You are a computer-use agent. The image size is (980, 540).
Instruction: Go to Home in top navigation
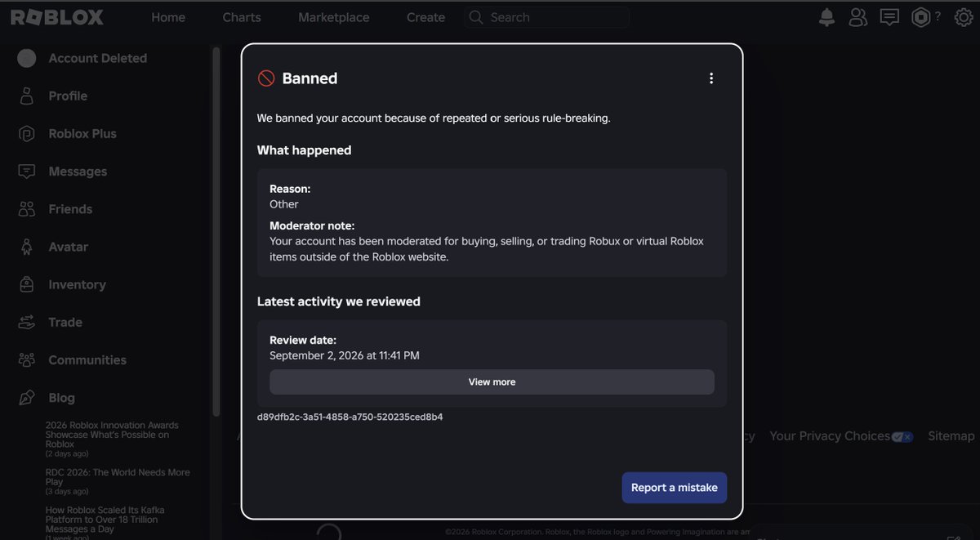(x=168, y=17)
